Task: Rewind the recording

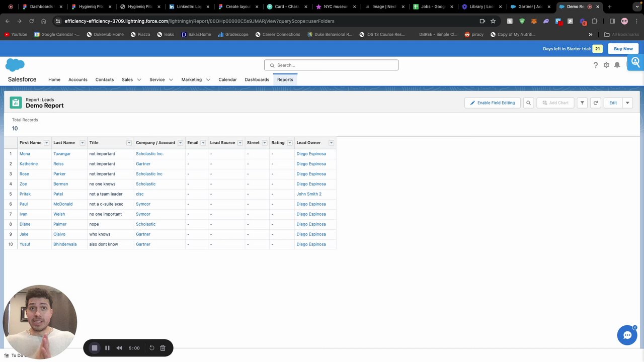Action: 119,348
